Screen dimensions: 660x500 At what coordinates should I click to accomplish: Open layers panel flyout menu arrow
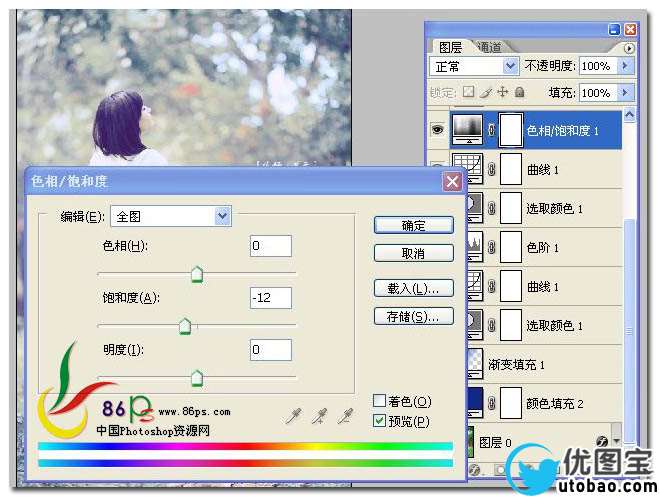(628, 48)
